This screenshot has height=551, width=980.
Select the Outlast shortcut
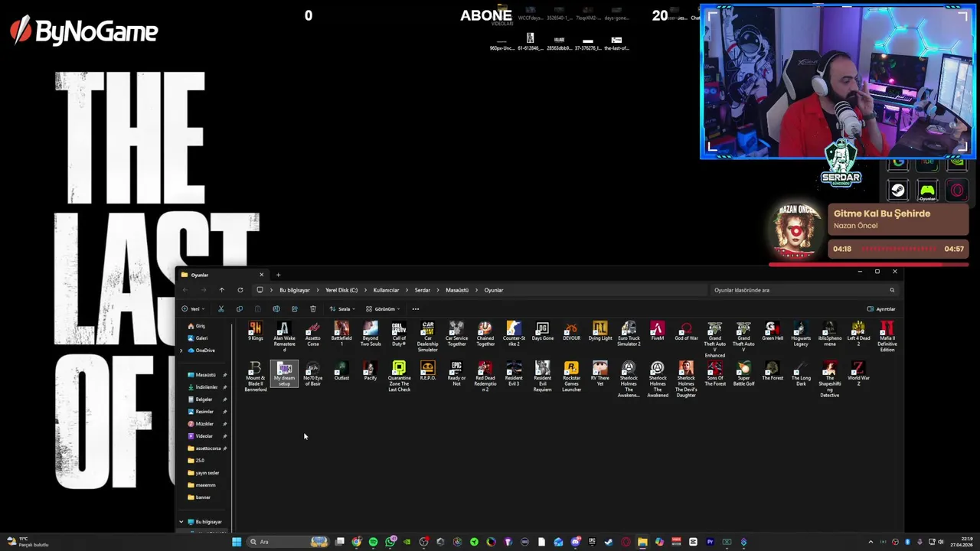coord(341,371)
